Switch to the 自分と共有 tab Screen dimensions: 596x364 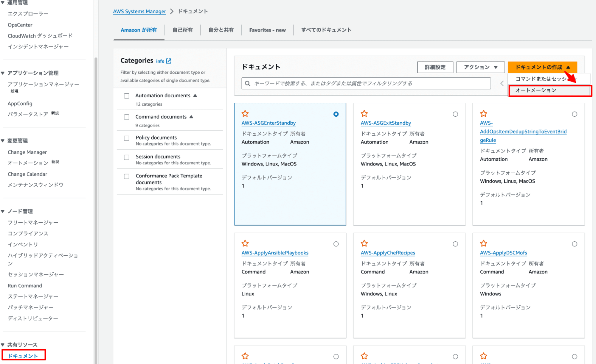(x=221, y=30)
